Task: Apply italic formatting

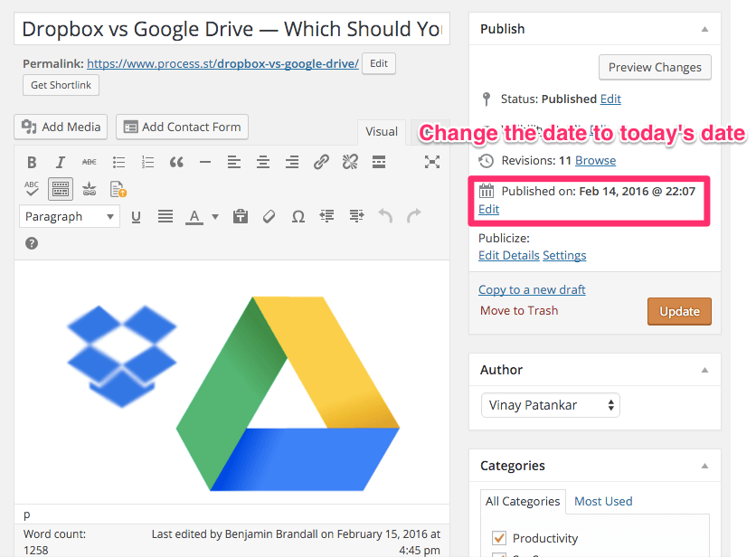Action: pos(61,163)
